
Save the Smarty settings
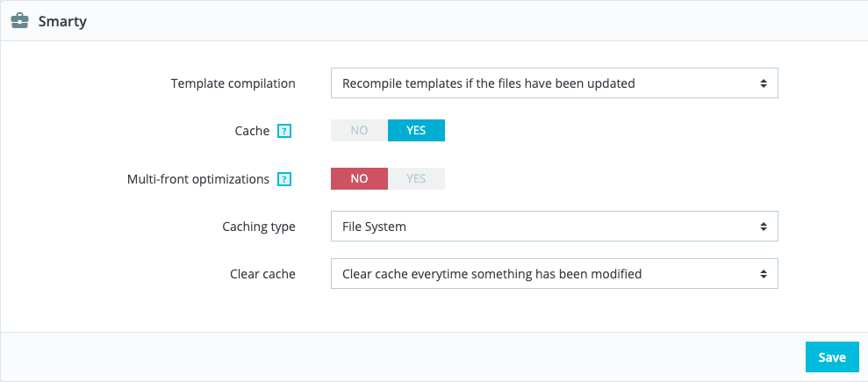[x=831, y=357]
